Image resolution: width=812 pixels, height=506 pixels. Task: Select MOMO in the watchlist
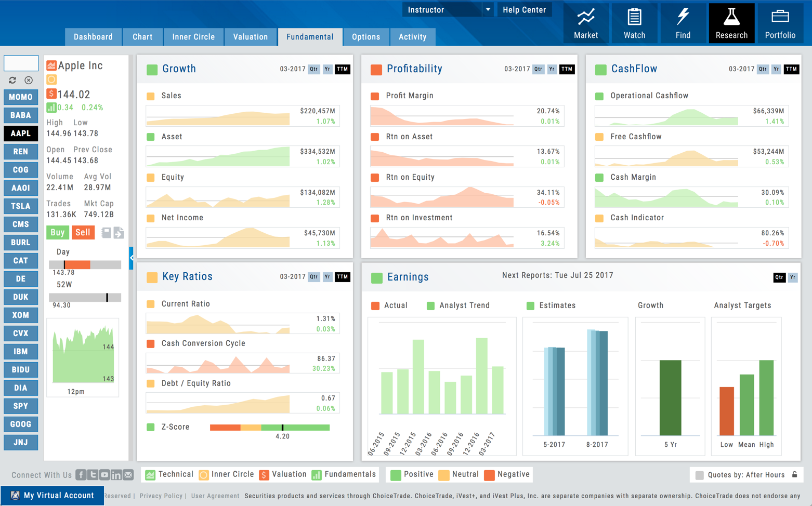tap(21, 97)
